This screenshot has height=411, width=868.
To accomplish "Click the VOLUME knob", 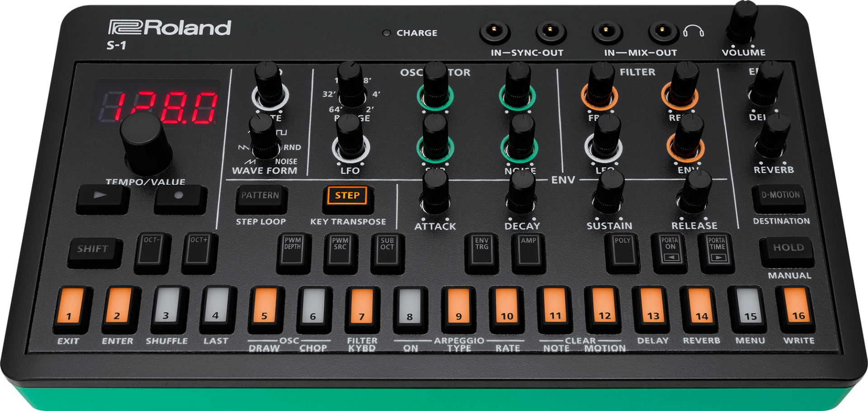I will [x=742, y=22].
